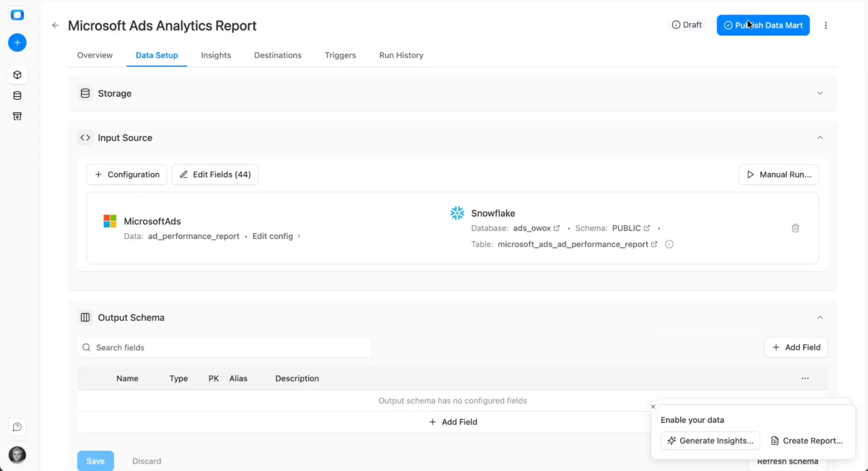
Task: Open the Run History tab
Action: (x=401, y=55)
